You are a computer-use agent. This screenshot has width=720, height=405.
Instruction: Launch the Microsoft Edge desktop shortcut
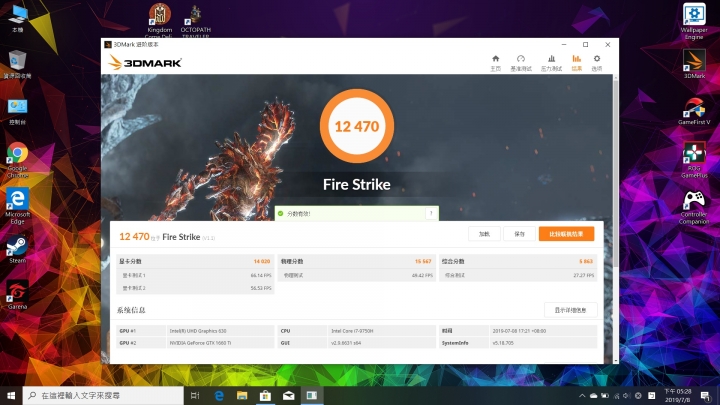click(x=17, y=206)
